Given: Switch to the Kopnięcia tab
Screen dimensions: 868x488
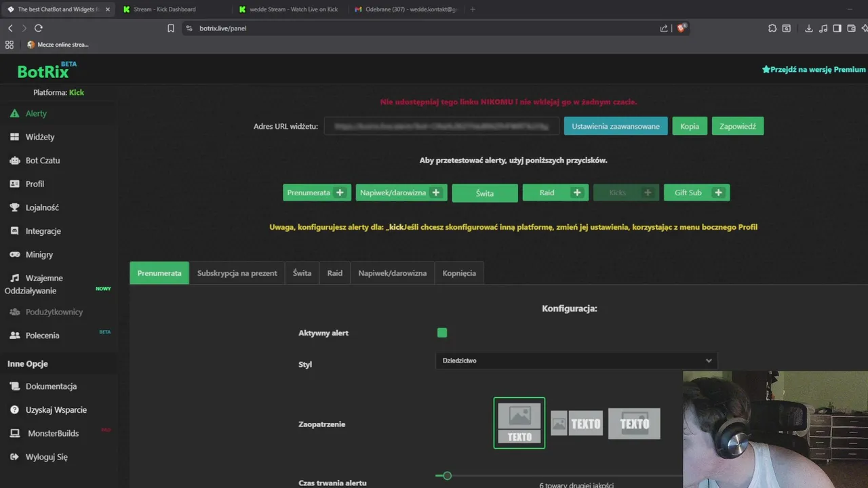Looking at the screenshot, I should pos(459,273).
